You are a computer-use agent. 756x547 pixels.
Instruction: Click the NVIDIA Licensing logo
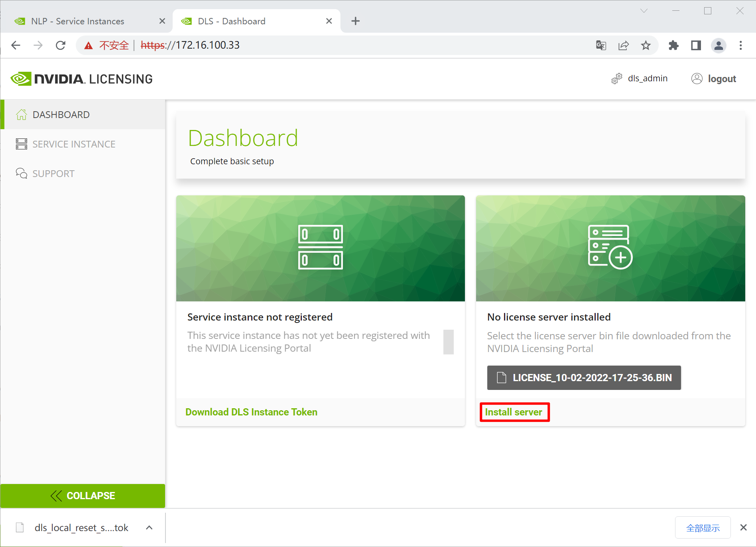[x=82, y=79]
